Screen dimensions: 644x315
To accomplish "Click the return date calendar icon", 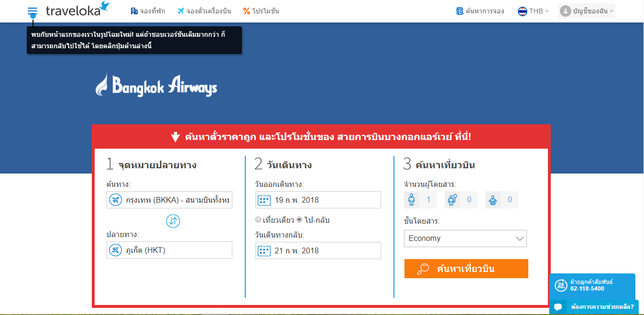I will pos(264,250).
